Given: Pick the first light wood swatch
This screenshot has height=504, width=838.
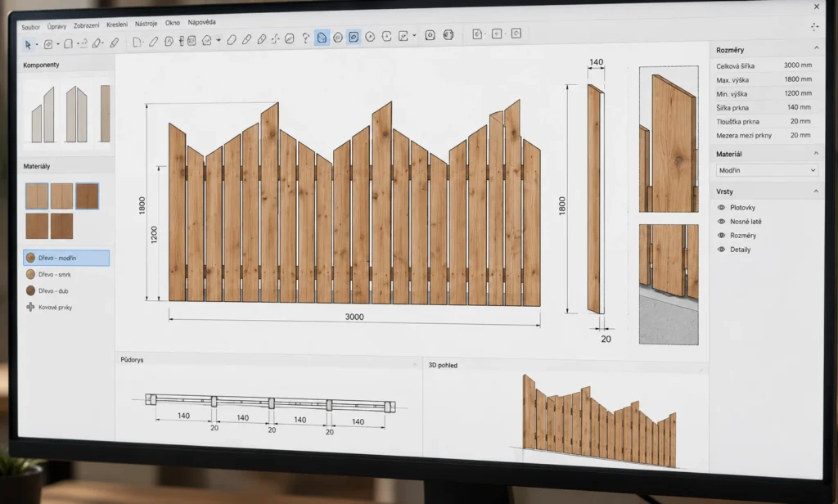Looking at the screenshot, I should (37, 196).
